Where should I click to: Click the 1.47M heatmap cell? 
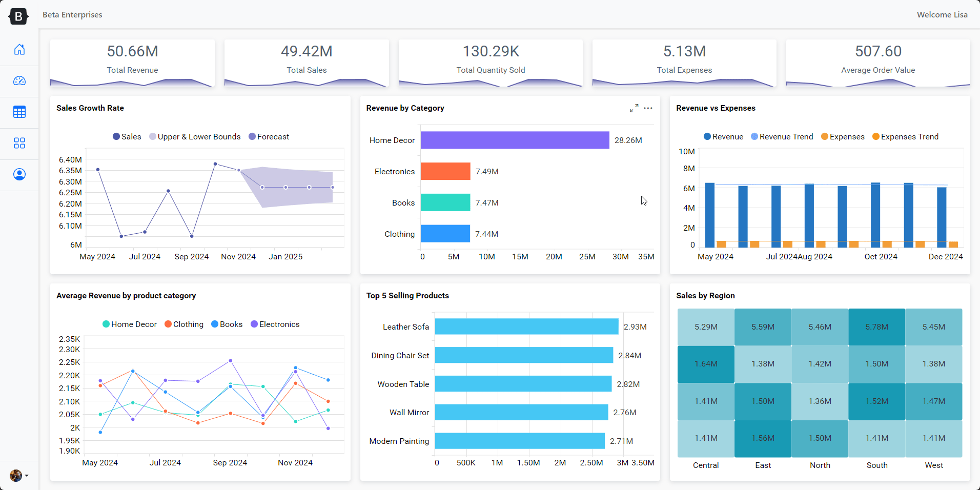(x=934, y=401)
